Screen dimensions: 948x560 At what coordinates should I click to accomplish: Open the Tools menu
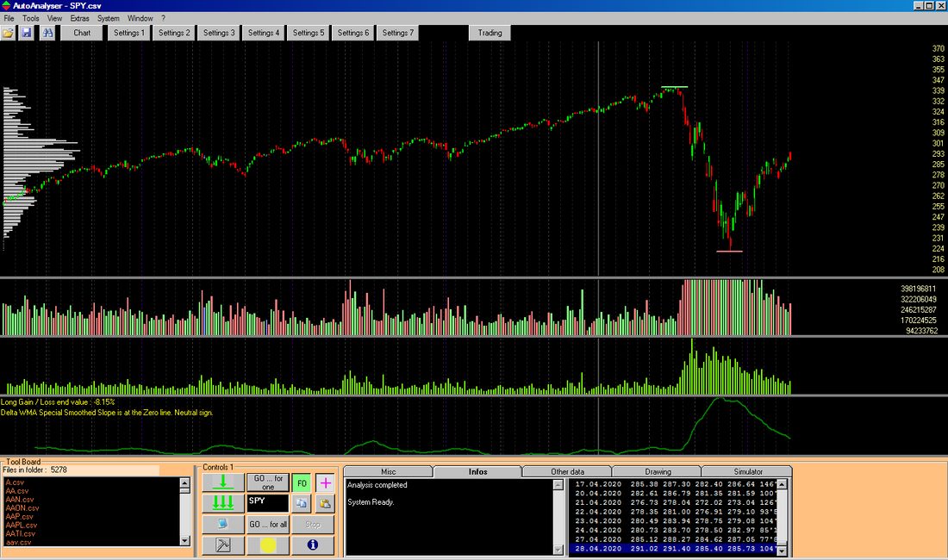pos(31,18)
